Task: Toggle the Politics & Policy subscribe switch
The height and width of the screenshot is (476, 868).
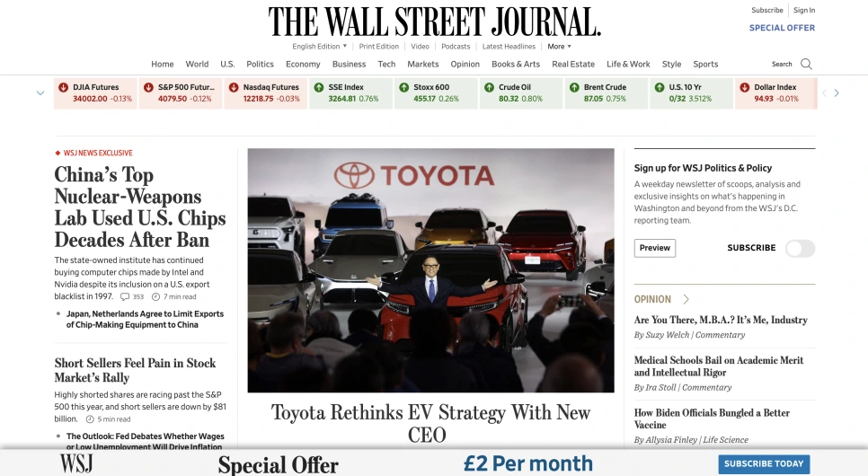Action: coord(800,249)
